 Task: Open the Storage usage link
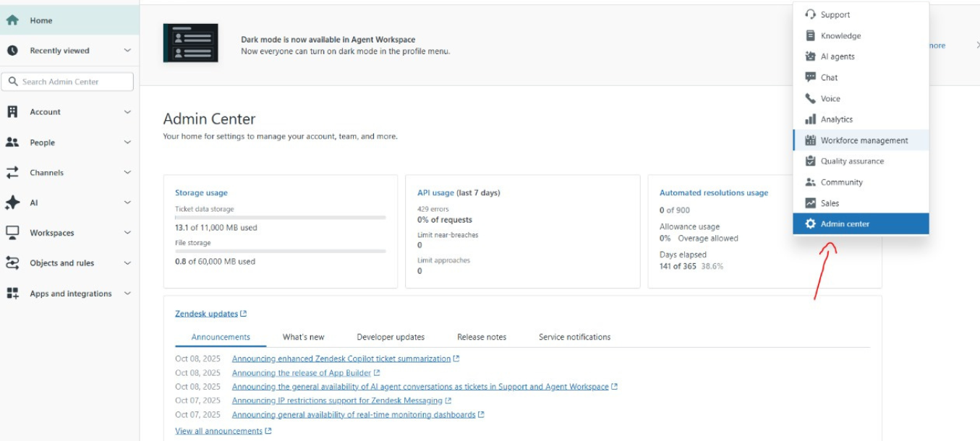pos(201,193)
